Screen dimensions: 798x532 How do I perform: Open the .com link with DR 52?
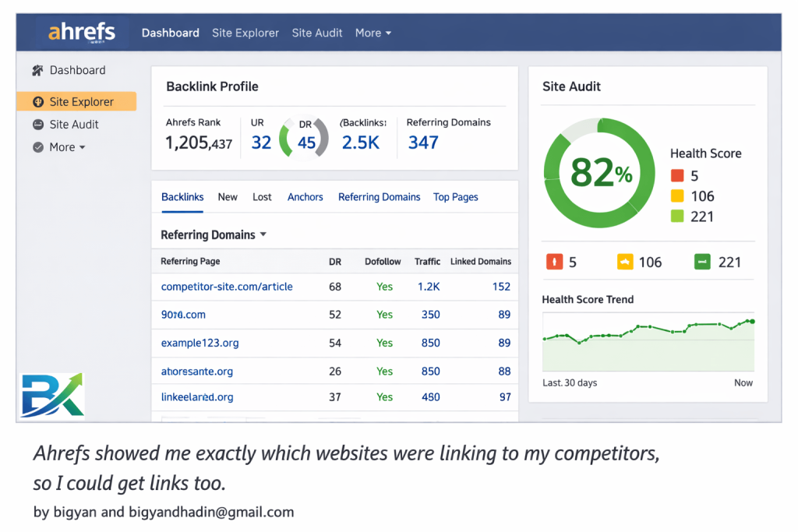[x=183, y=315]
